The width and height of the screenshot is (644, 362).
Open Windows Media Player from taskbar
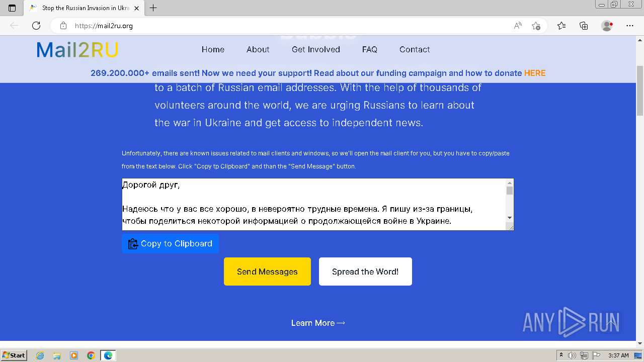74,355
